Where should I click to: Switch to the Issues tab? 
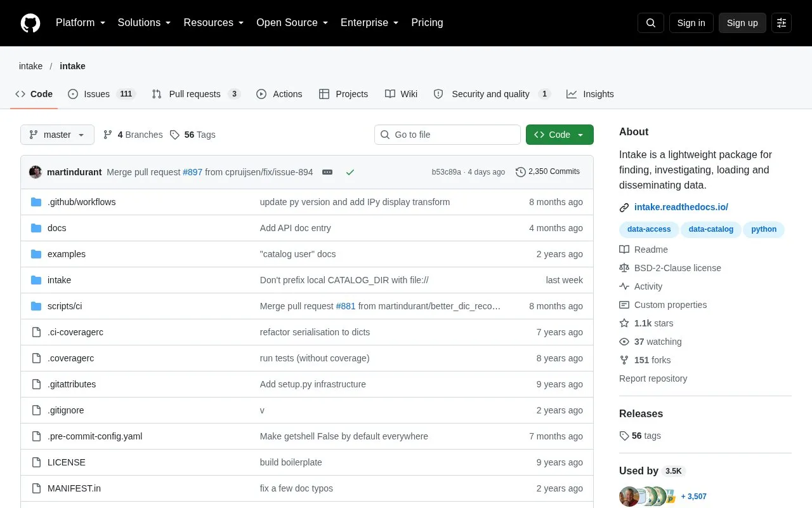point(101,94)
